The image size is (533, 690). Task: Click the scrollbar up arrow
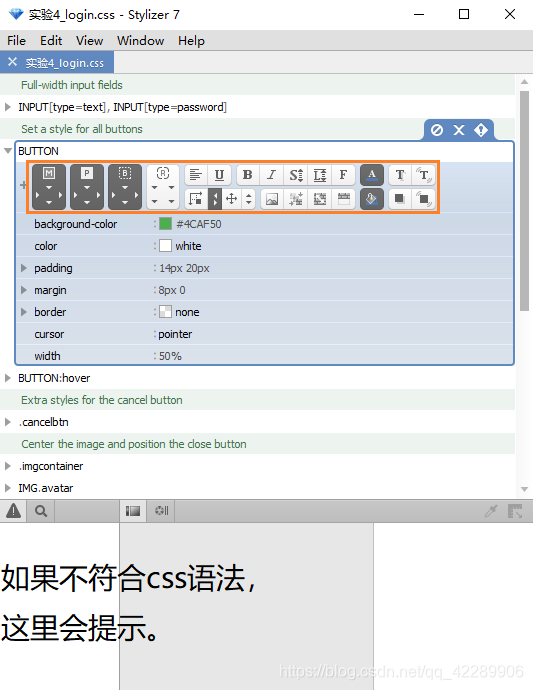pos(524,82)
